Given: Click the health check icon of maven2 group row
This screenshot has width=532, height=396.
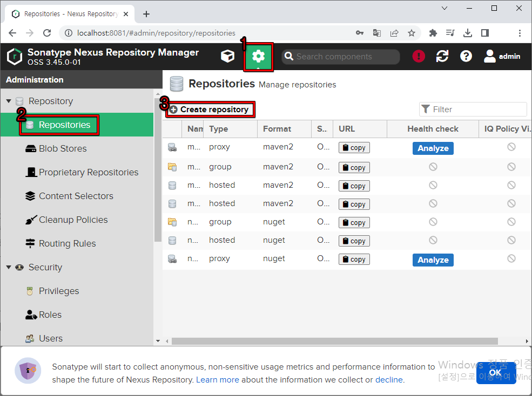Looking at the screenshot, I should (433, 167).
